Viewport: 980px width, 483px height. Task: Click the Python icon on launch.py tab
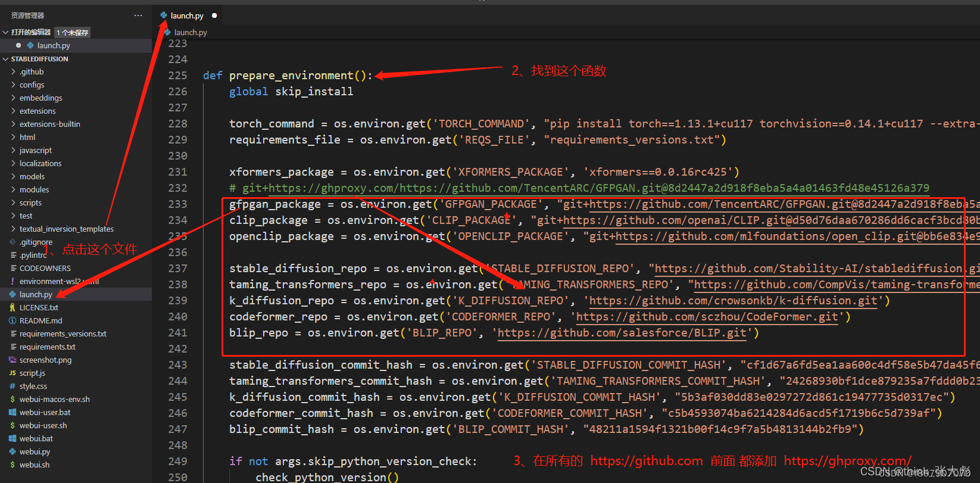(164, 15)
